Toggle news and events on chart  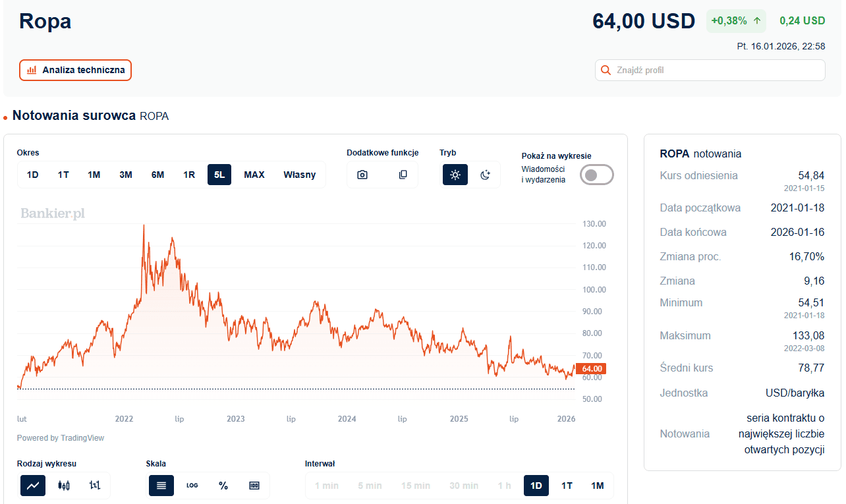click(x=596, y=175)
